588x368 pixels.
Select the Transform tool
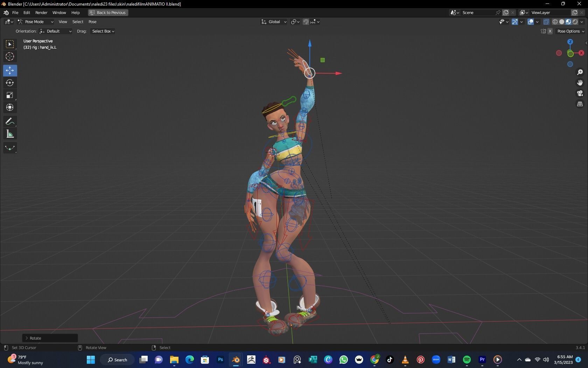tap(10, 107)
